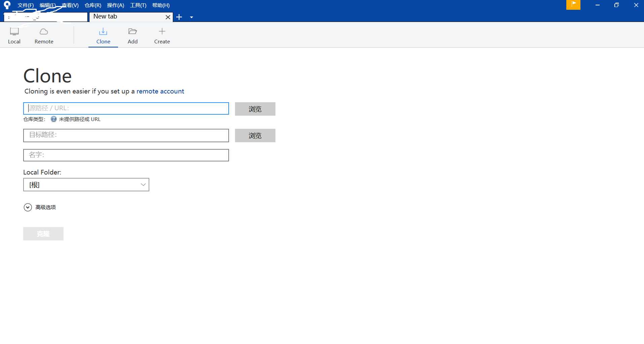Open the Local Folder [根] dropdown

tap(86, 185)
